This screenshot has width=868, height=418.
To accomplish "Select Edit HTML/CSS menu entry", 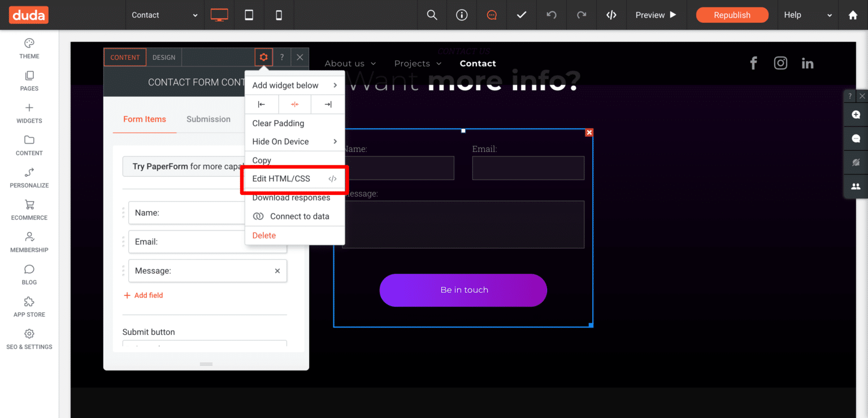I will pos(295,178).
